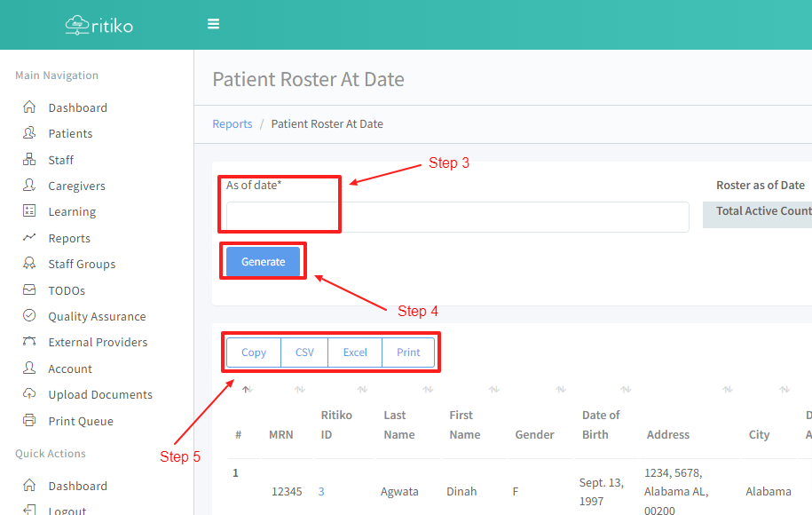Click the Quality Assurance checkmark icon
812x515 pixels.
pyautogui.click(x=29, y=316)
